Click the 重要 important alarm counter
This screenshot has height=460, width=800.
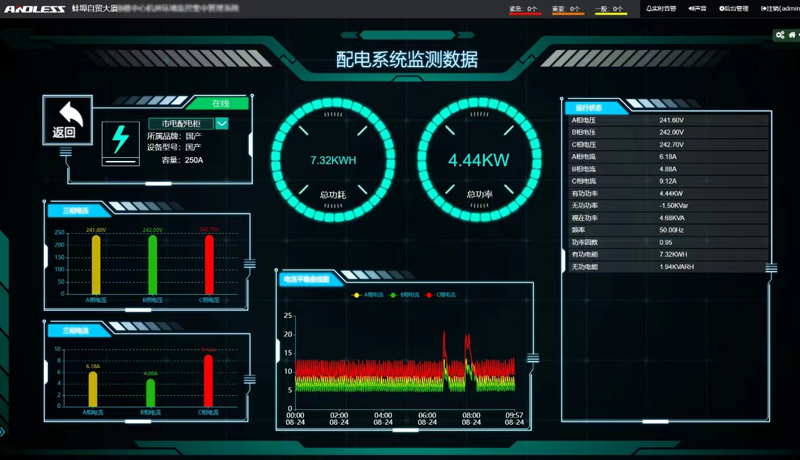click(x=566, y=9)
